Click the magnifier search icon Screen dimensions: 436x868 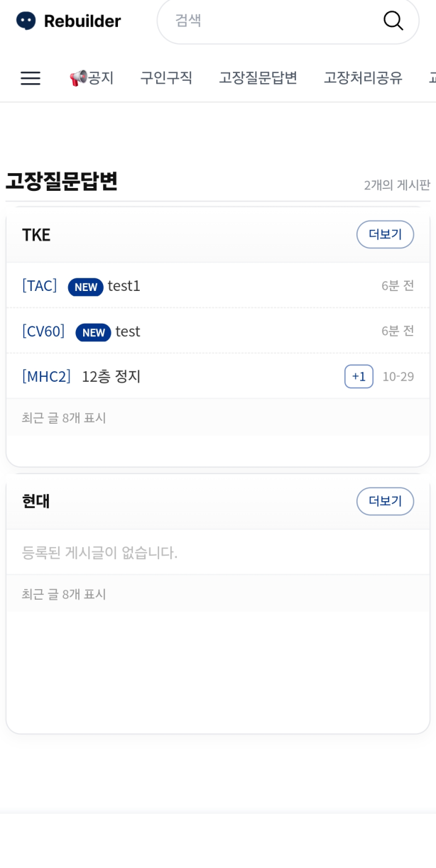point(393,21)
